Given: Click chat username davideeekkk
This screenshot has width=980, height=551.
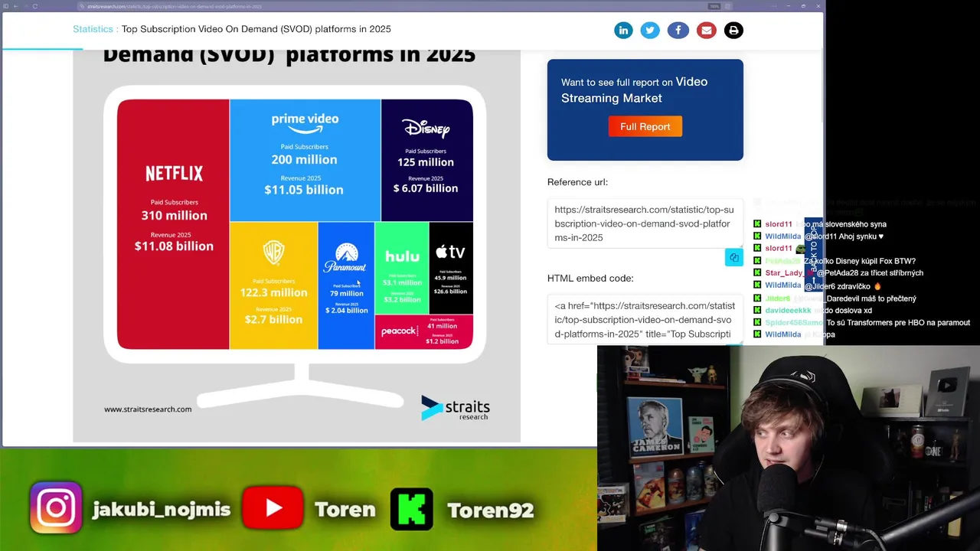Looking at the screenshot, I should pos(788,310).
